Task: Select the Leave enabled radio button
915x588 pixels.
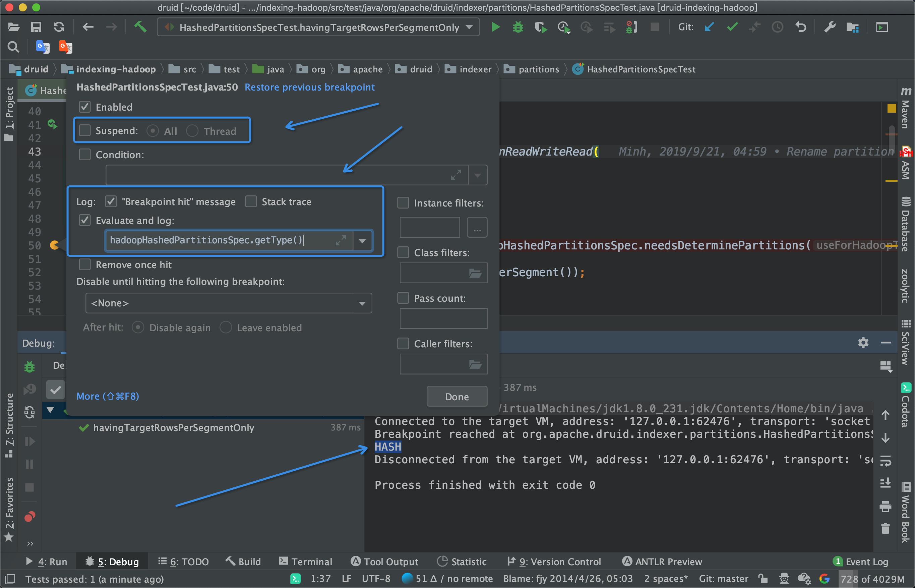Action: pos(226,327)
